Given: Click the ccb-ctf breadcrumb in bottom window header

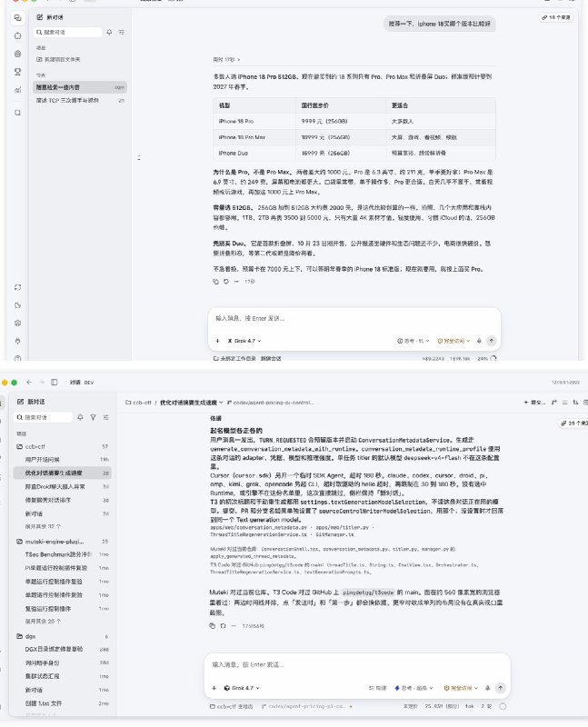Looking at the screenshot, I should [x=139, y=403].
